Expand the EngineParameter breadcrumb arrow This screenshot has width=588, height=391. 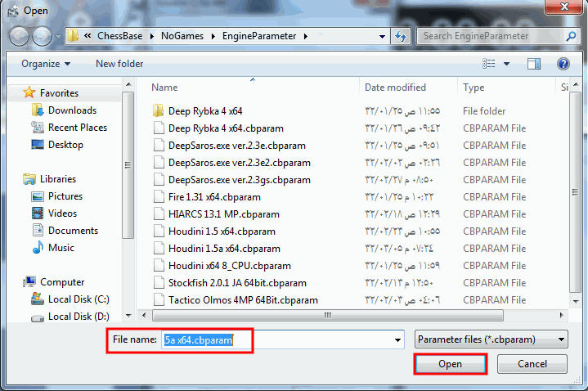click(306, 36)
